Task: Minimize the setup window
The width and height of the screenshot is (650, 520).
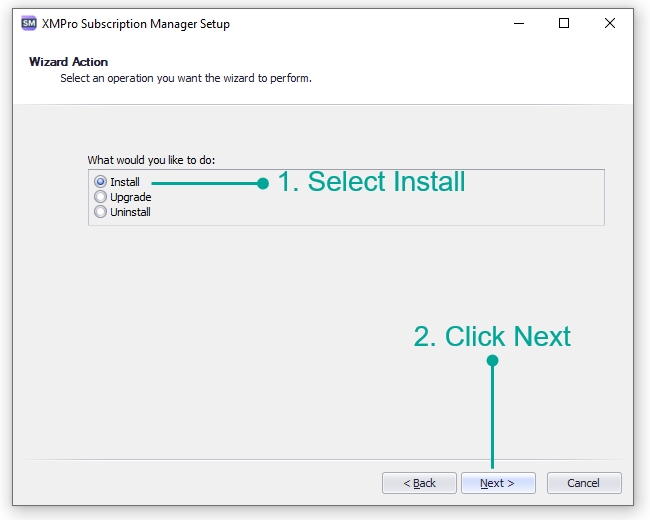Action: click(519, 23)
